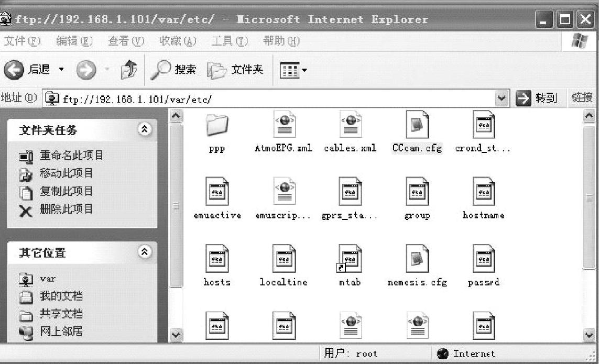Click the 链接 links toolbar label
This screenshot has width=599, height=364.
582,98
